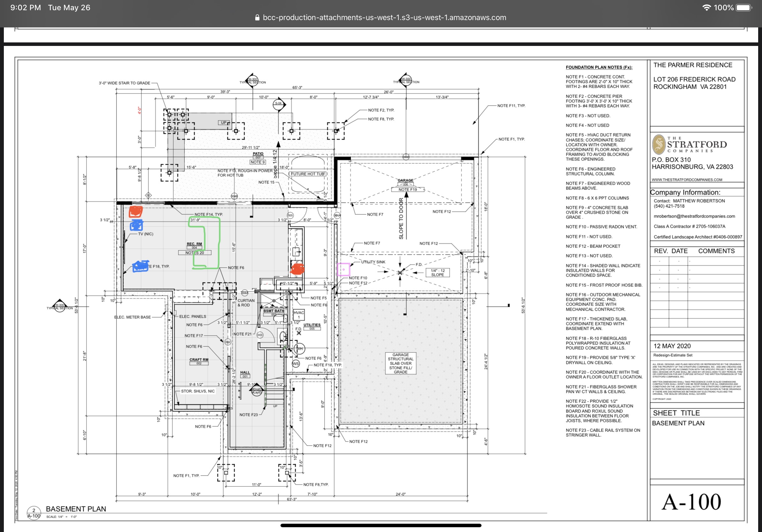Tap the mrobertson@thestratfordcompanies.com email address

pos(694,216)
